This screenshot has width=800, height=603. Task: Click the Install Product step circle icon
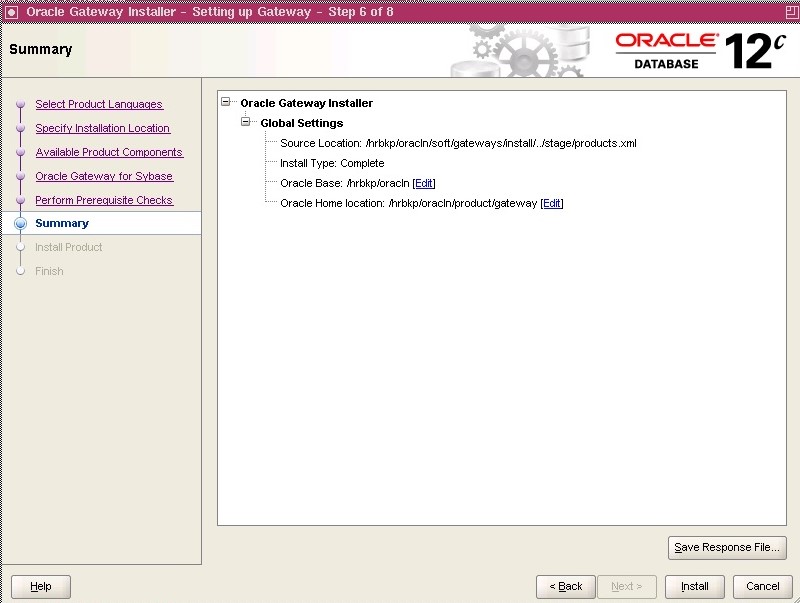22,247
